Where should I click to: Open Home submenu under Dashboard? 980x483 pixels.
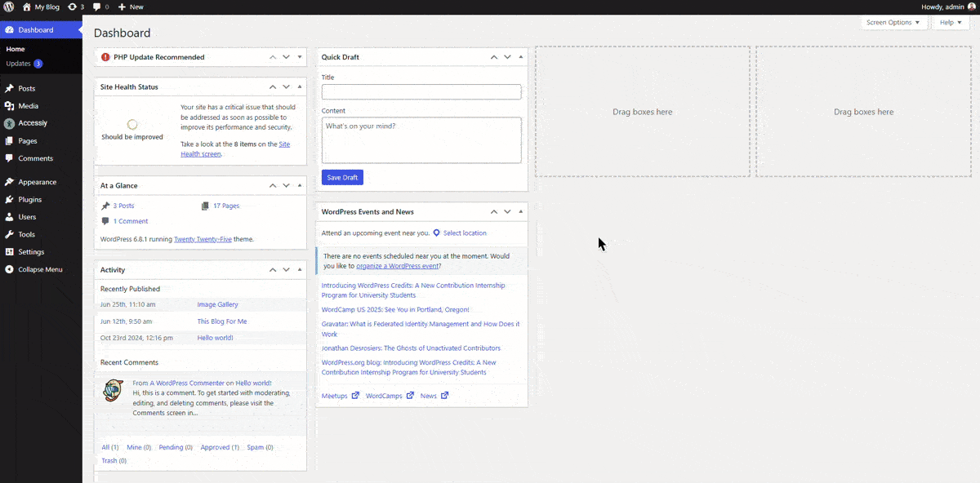coord(16,49)
